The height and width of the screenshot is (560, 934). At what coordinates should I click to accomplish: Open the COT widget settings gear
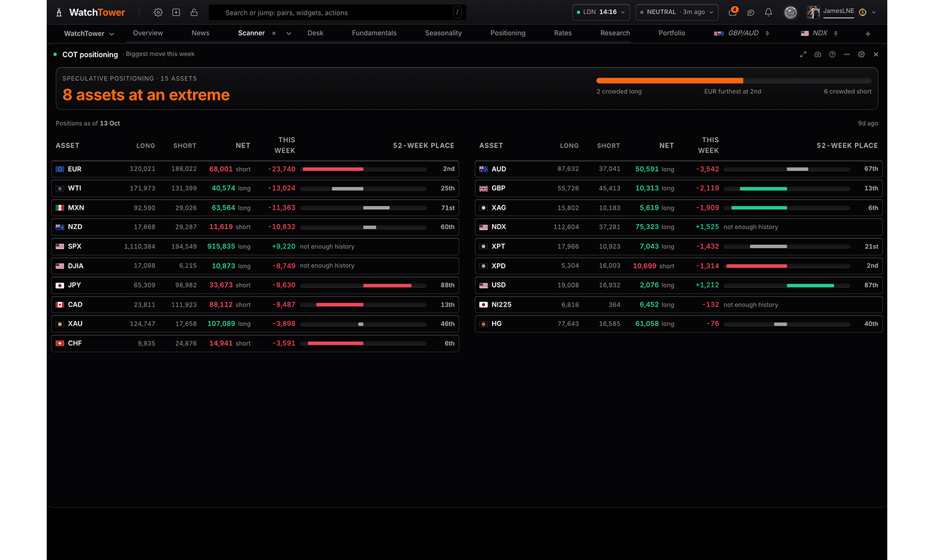click(862, 55)
